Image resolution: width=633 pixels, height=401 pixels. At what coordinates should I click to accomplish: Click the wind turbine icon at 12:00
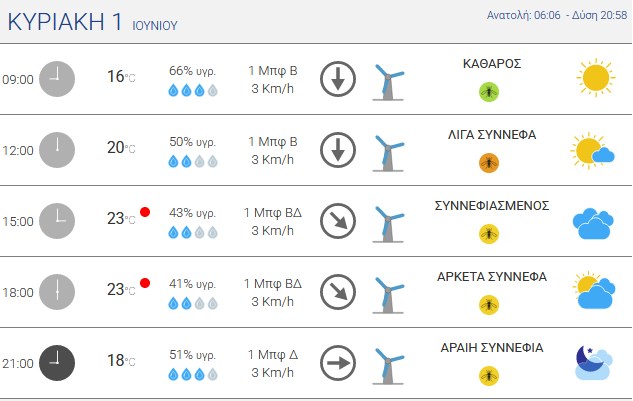tap(388, 153)
